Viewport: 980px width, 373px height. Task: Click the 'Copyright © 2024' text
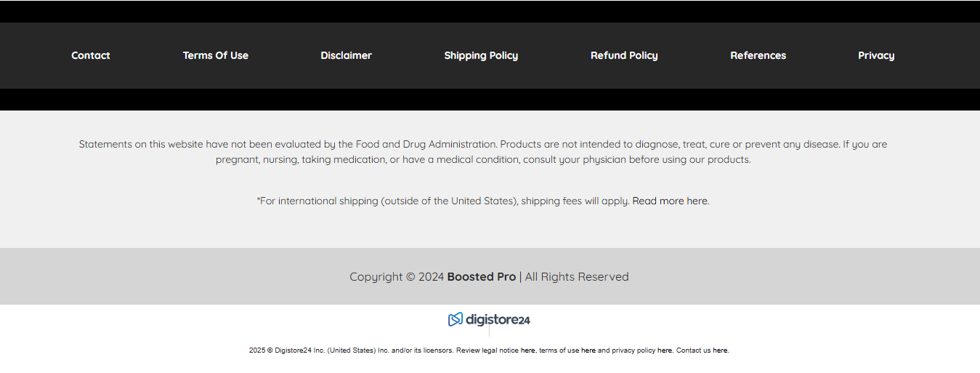pos(397,276)
